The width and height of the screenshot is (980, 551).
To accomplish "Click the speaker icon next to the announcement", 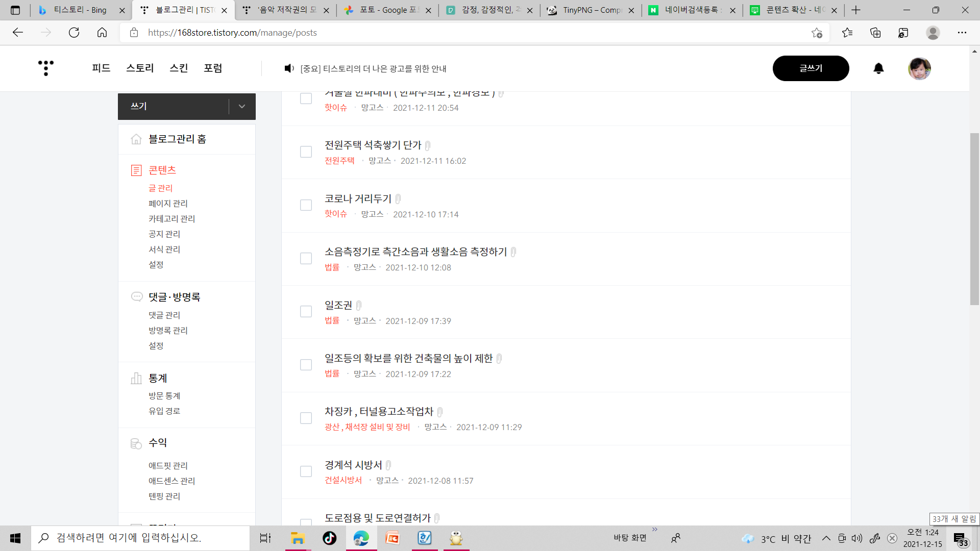I will [289, 68].
